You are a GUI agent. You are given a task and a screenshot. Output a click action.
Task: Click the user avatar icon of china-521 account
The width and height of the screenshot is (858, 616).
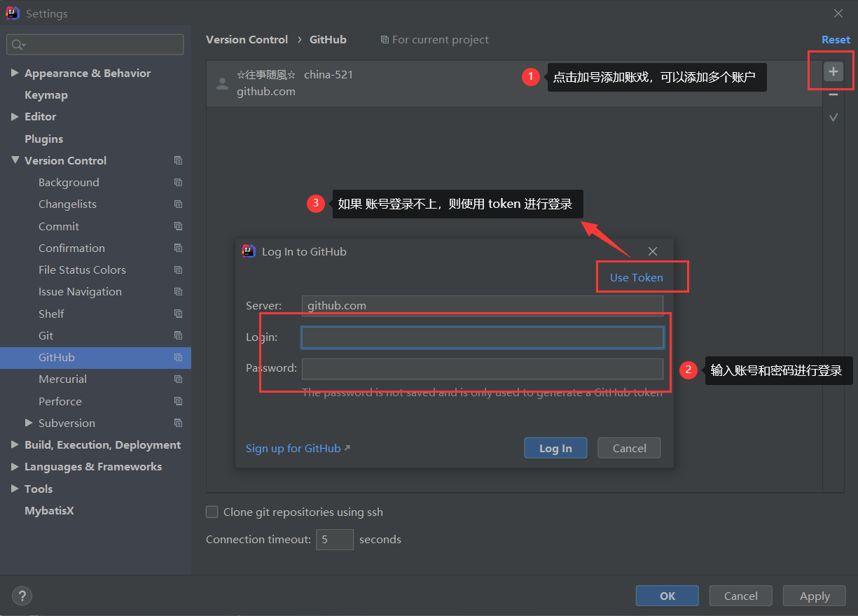(222, 83)
